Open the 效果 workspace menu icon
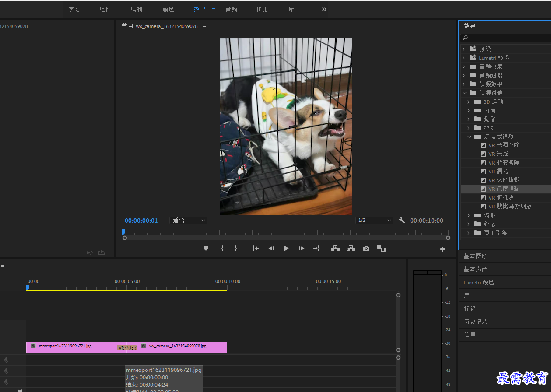The width and height of the screenshot is (551, 392). click(x=214, y=9)
